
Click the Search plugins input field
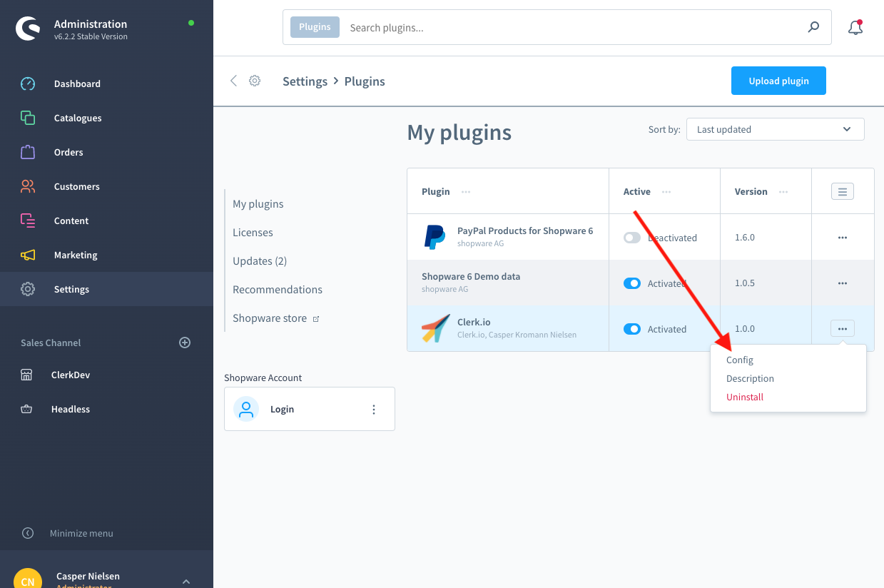(x=571, y=28)
